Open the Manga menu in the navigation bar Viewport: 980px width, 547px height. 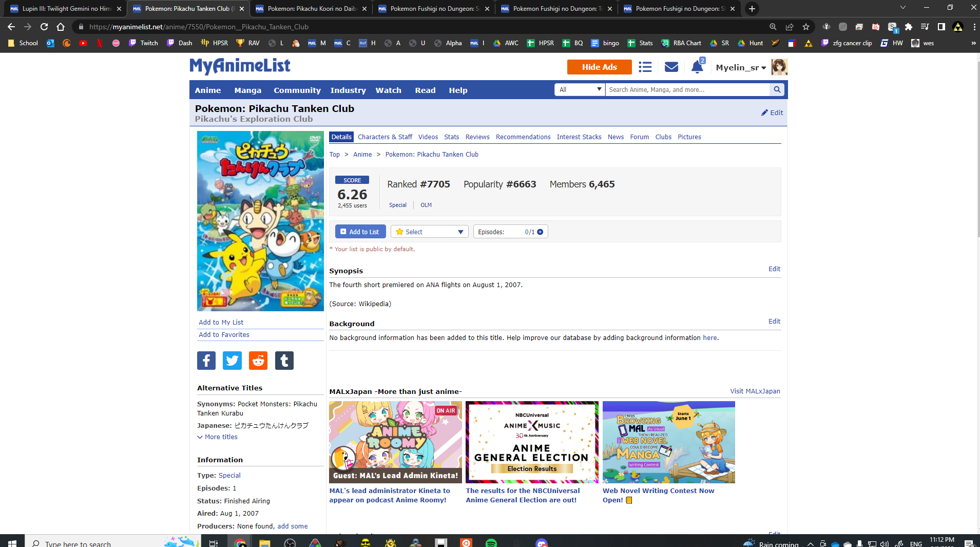point(248,90)
